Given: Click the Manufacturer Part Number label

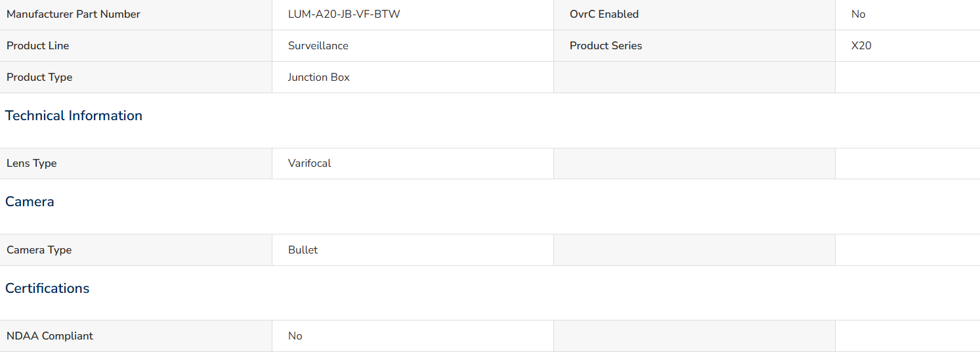Looking at the screenshot, I should pyautogui.click(x=74, y=14).
